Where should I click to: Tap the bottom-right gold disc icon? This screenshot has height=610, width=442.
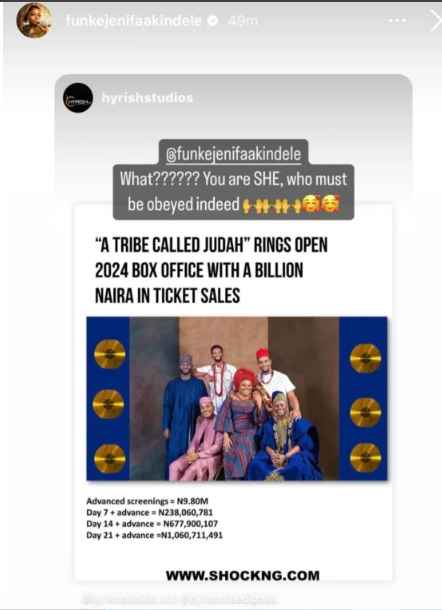(365, 458)
